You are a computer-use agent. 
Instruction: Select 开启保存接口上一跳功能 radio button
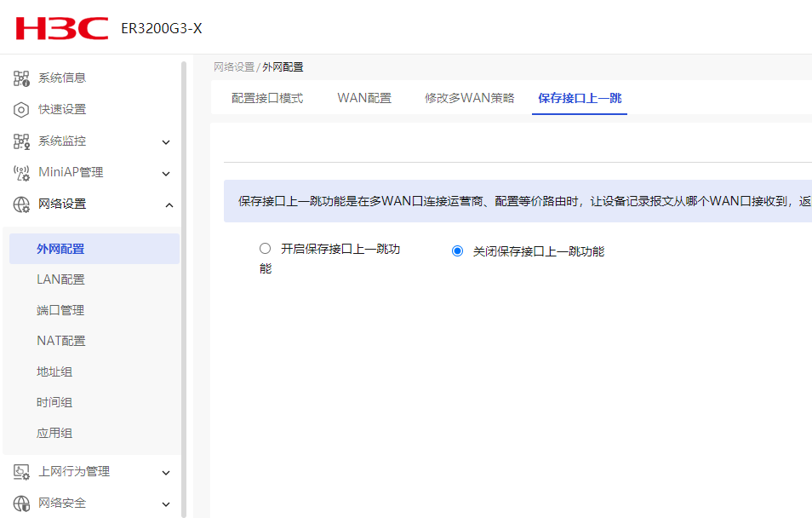(265, 249)
